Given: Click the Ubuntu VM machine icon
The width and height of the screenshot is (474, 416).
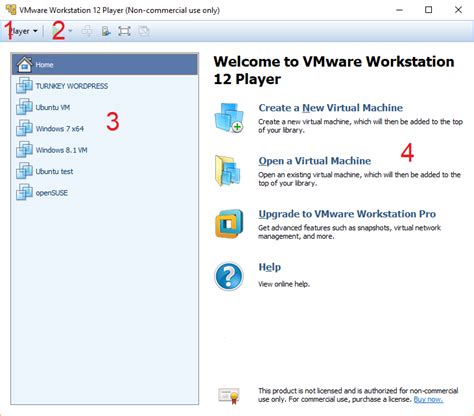Looking at the screenshot, I should point(24,107).
